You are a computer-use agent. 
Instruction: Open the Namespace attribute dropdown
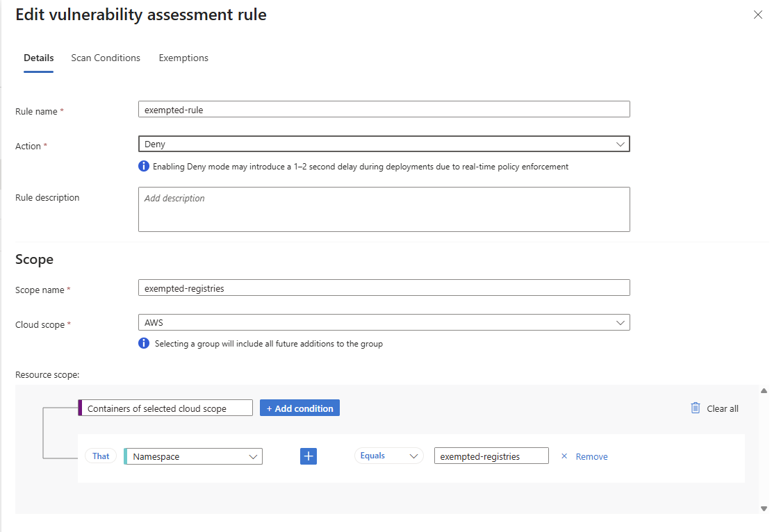(194, 456)
